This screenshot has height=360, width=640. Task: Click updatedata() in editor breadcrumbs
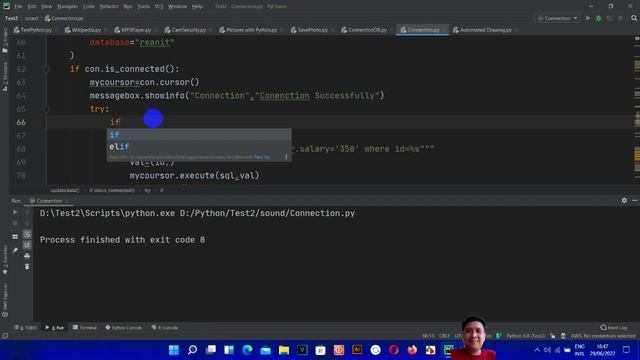64,190
